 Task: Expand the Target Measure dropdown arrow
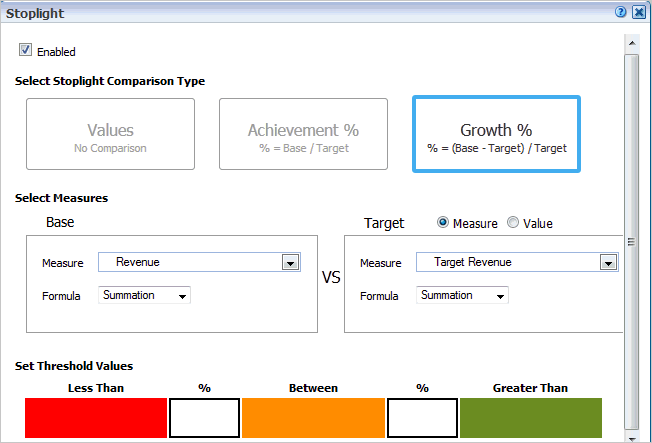[x=608, y=262]
